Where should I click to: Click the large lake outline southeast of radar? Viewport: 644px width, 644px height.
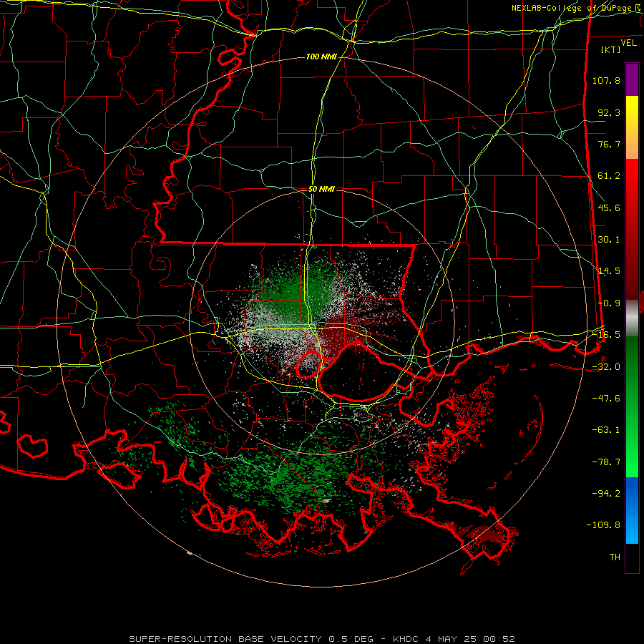click(358, 371)
